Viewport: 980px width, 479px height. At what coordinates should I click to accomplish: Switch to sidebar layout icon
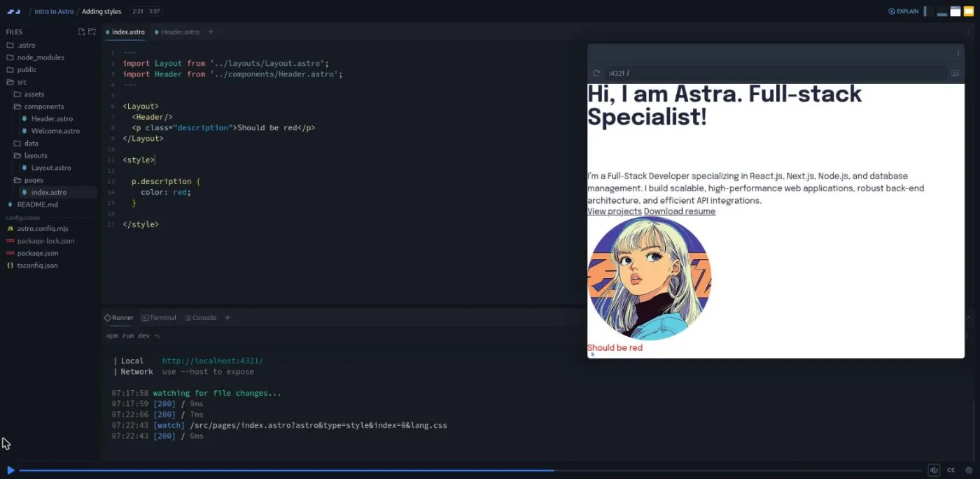click(929, 11)
